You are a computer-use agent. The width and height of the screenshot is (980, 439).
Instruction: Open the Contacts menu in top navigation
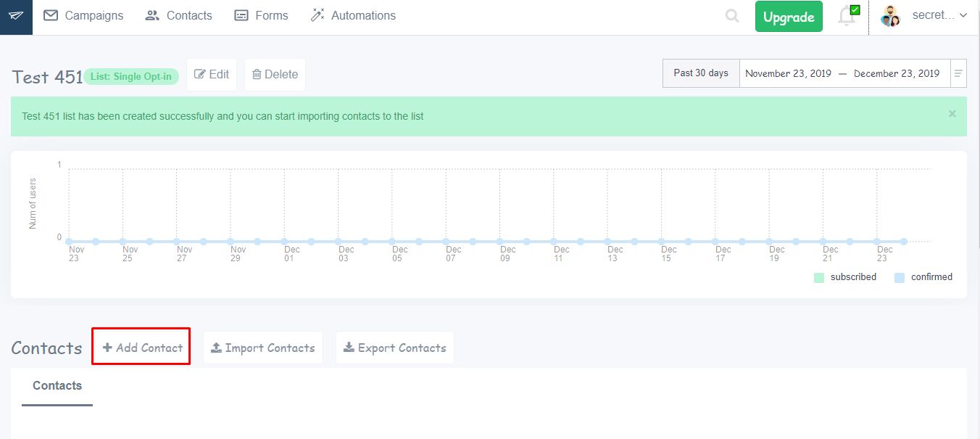click(x=178, y=15)
